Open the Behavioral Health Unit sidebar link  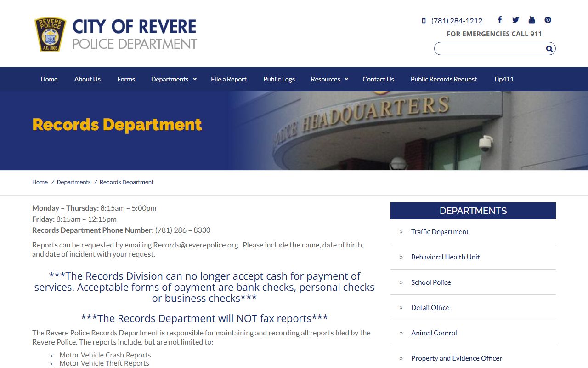coord(445,257)
